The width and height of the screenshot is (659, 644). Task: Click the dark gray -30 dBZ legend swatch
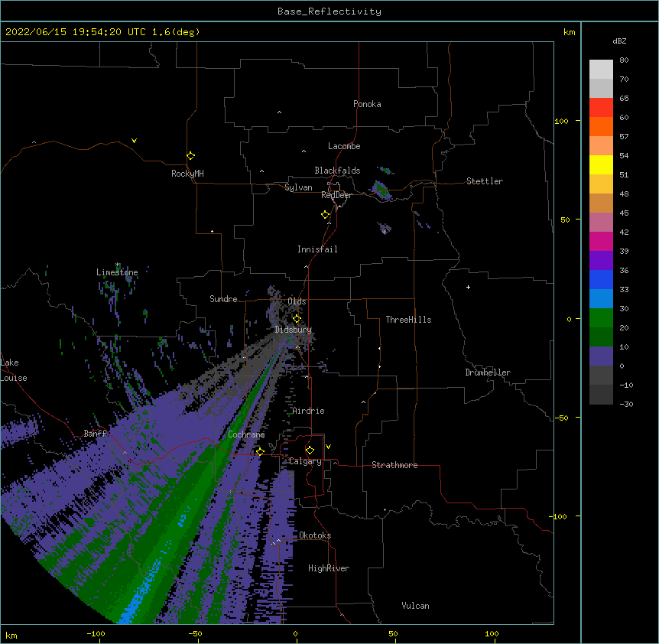601,395
